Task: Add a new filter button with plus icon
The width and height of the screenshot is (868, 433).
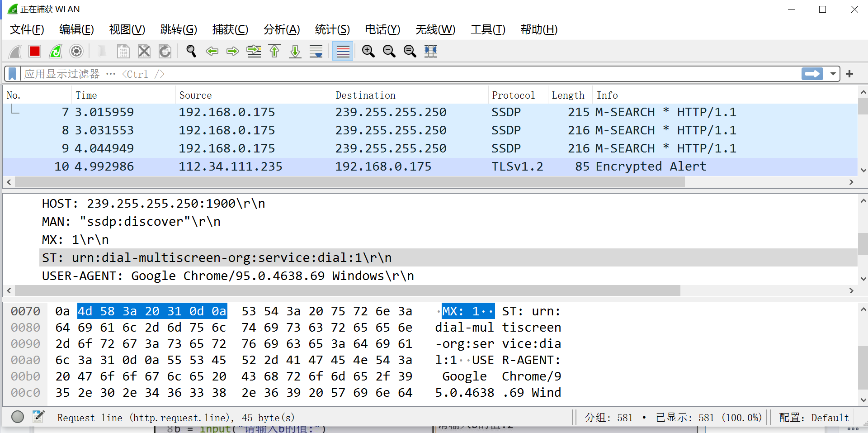Action: pos(850,73)
